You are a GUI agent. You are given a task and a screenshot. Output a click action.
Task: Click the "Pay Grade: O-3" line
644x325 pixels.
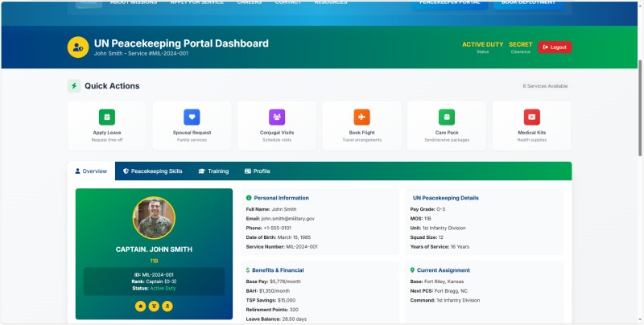click(x=427, y=209)
